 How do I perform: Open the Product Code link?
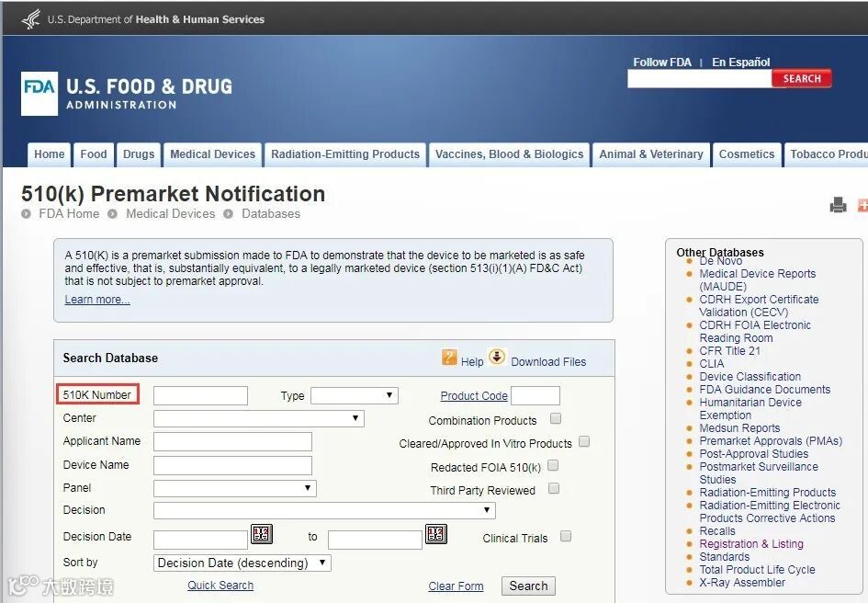coord(474,395)
